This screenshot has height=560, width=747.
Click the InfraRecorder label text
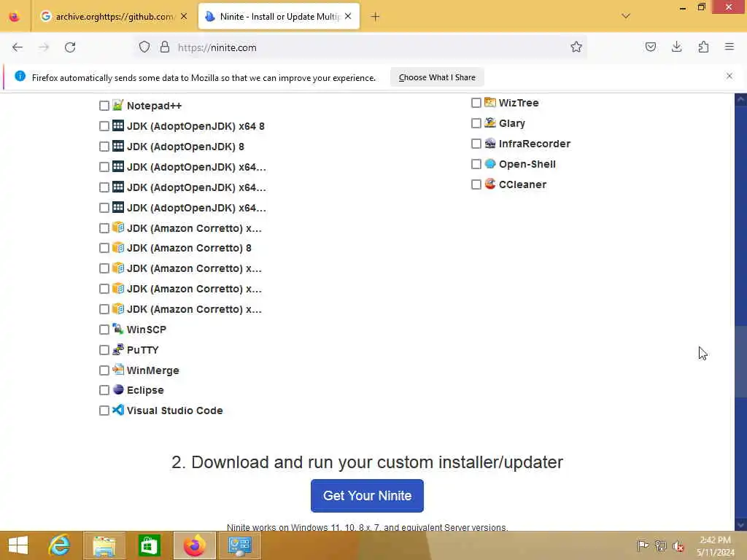535,144
